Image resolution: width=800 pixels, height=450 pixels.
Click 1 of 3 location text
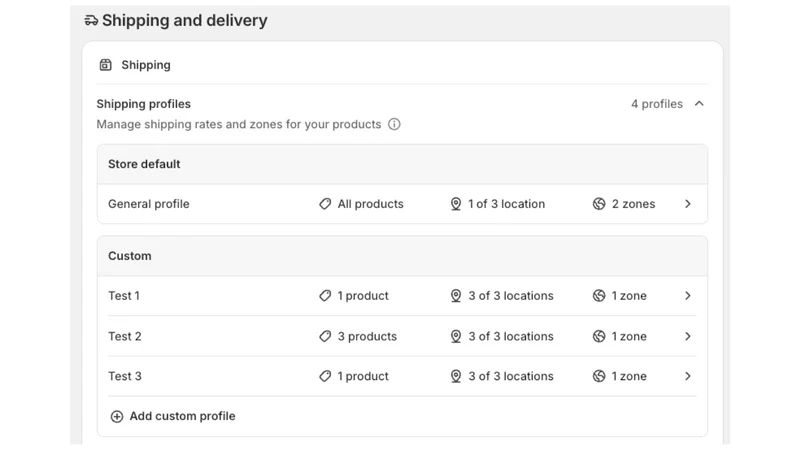[507, 204]
